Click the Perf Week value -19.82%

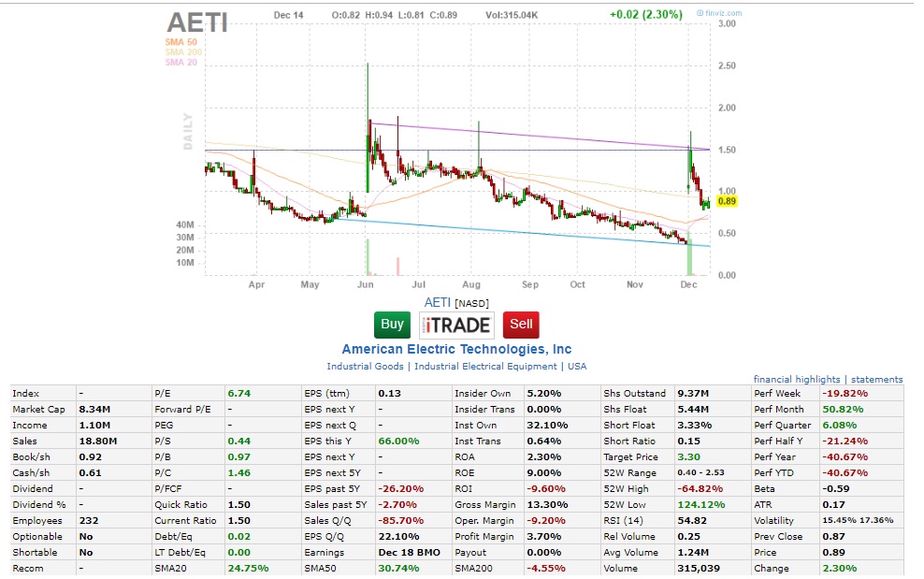point(845,393)
